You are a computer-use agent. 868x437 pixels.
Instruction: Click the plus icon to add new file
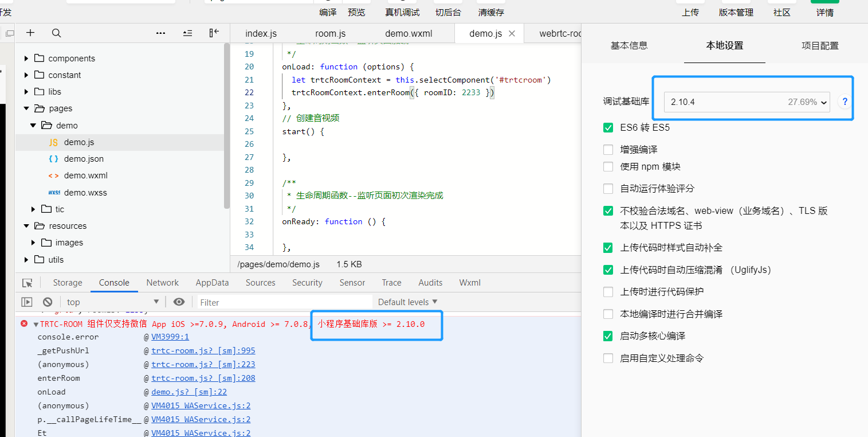pos(30,33)
